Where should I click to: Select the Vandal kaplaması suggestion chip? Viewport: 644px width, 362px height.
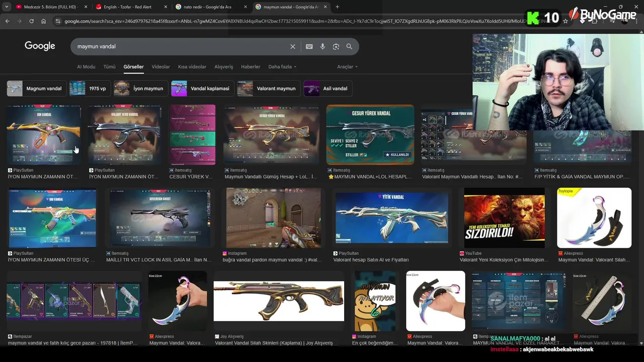coord(202,88)
